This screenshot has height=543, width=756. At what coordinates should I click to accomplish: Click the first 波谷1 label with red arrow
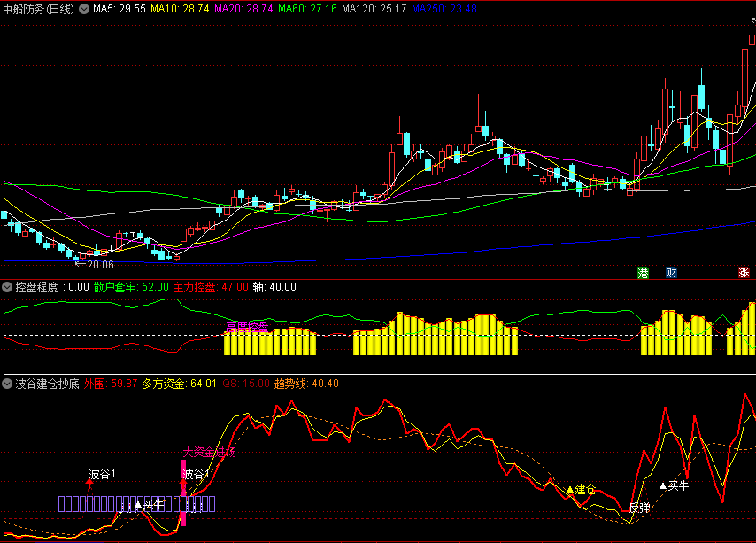[102, 475]
